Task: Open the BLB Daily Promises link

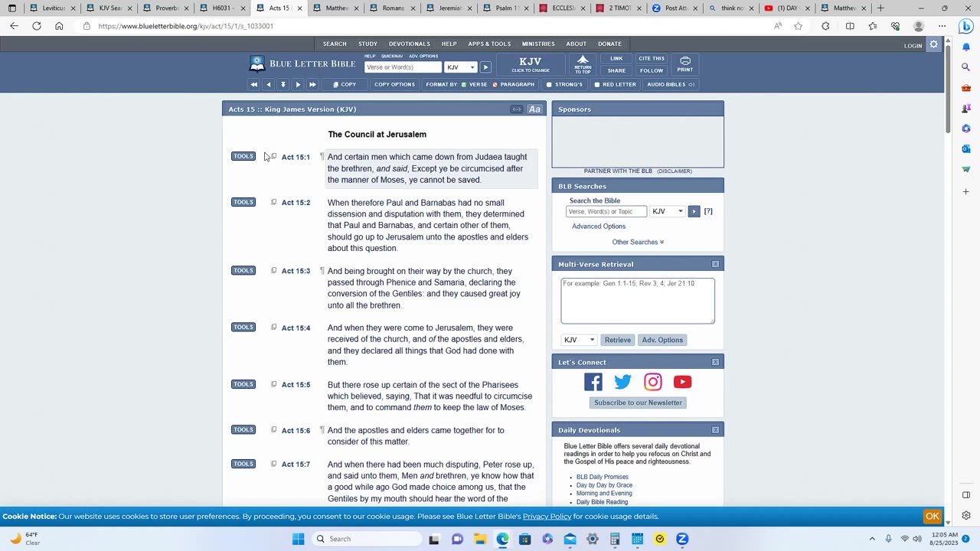Action: coord(602,477)
